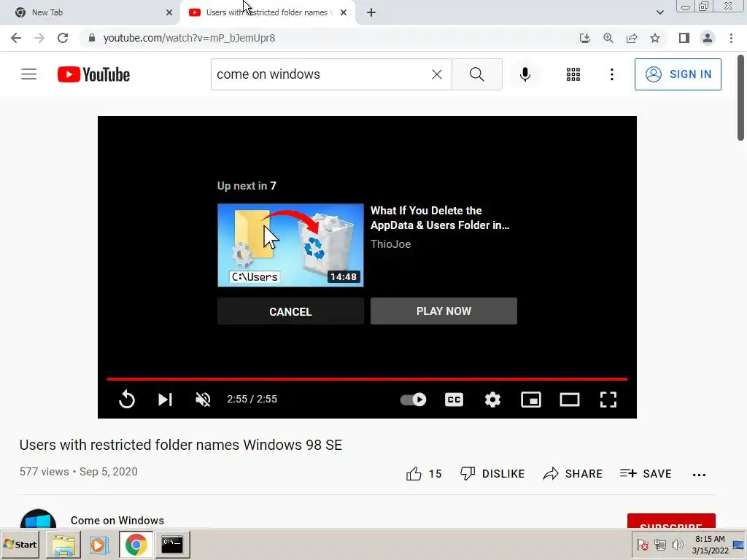Launch Windows Media Player from the taskbar
The image size is (747, 560).
[99, 545]
